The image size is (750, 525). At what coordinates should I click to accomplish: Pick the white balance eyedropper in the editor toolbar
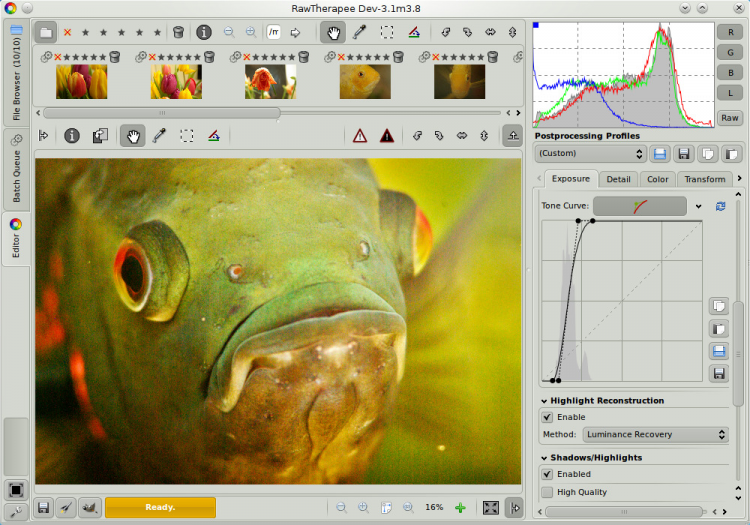(x=159, y=136)
